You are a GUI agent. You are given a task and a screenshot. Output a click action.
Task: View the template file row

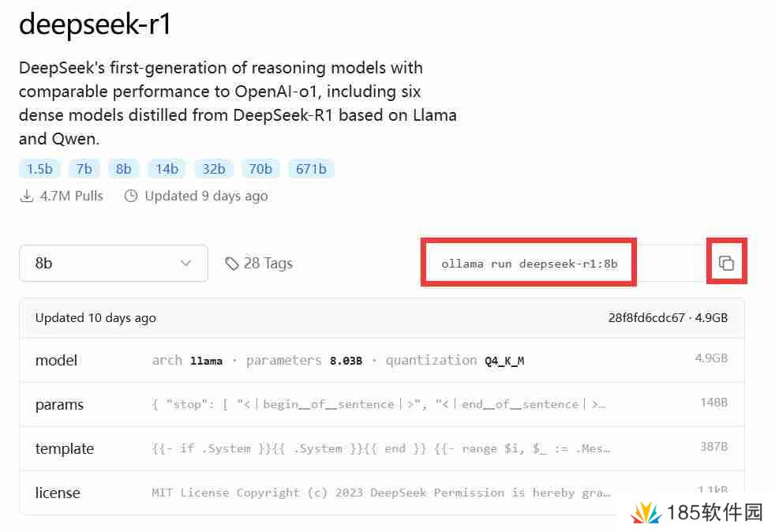[64, 448]
